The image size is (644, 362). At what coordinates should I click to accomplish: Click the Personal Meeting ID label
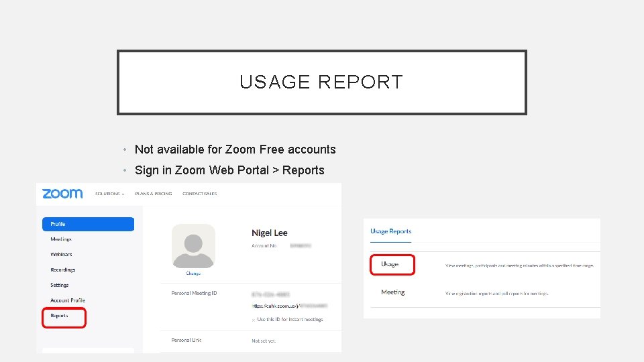pos(194,293)
